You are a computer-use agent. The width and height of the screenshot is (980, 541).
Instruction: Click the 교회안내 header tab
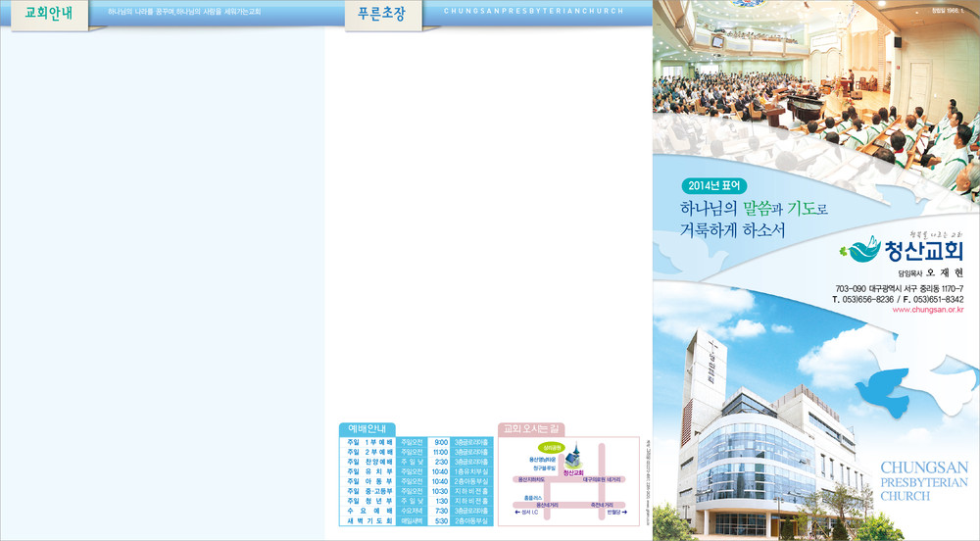(48, 15)
